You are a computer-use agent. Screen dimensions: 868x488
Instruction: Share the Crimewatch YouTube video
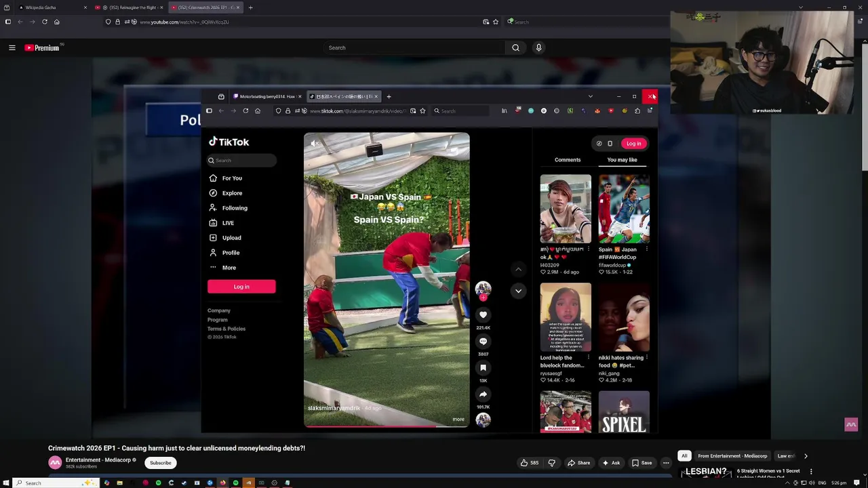pos(578,463)
